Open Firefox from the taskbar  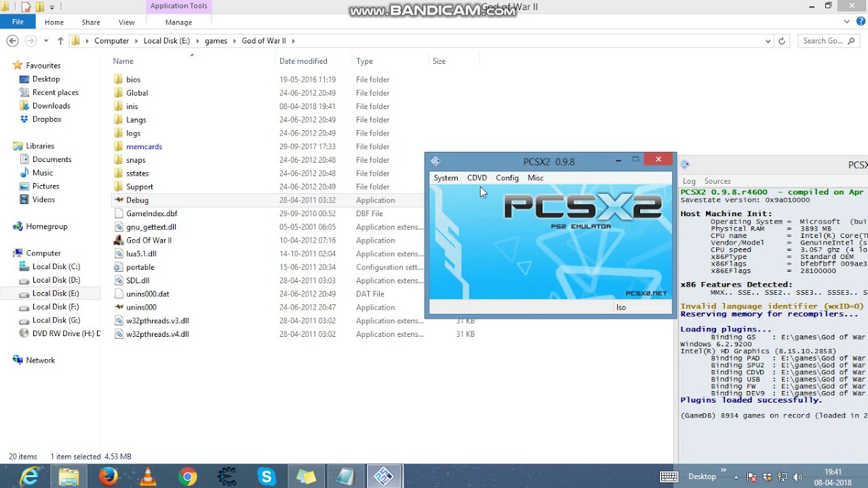tap(108, 477)
